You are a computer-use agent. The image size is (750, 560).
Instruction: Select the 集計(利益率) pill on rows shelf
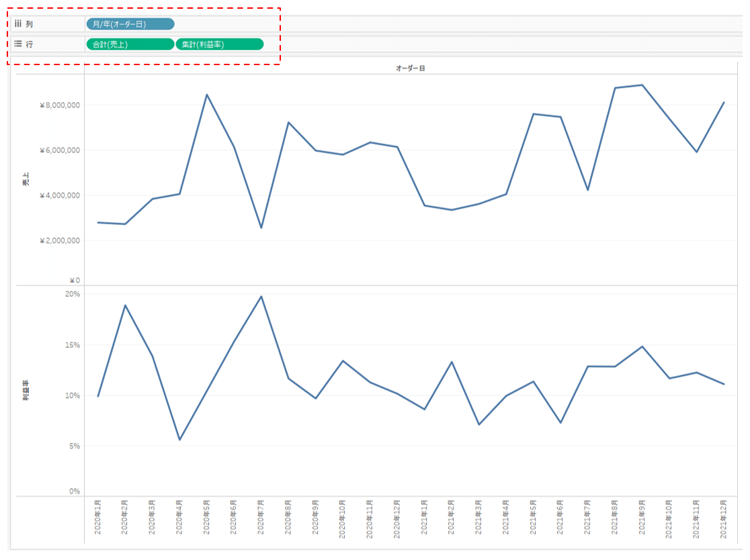[x=220, y=44]
